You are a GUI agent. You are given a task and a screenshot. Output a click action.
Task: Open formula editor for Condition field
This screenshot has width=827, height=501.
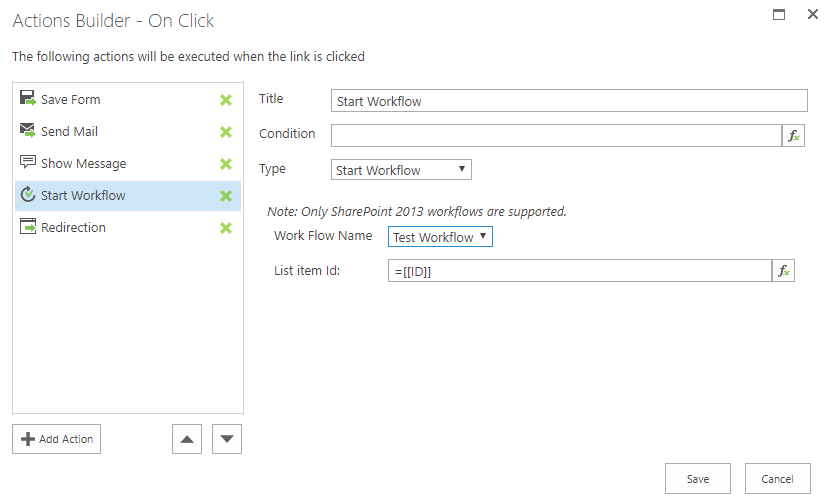(794, 136)
